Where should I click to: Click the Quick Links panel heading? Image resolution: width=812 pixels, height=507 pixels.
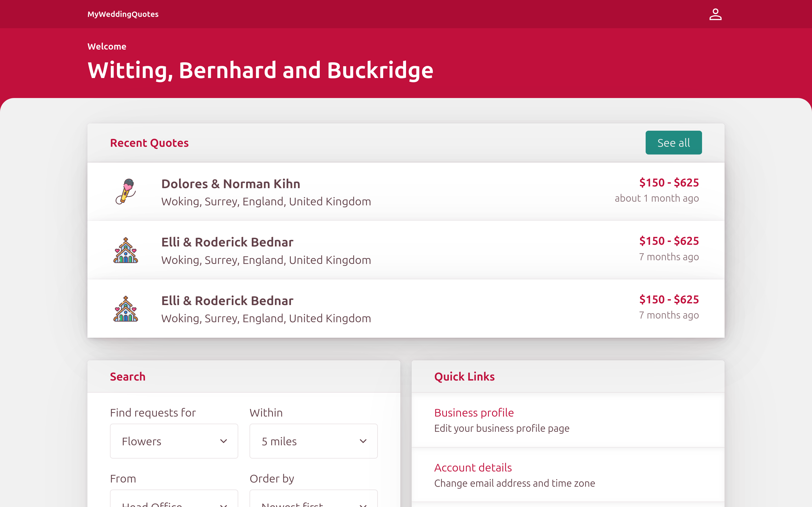pos(464,377)
